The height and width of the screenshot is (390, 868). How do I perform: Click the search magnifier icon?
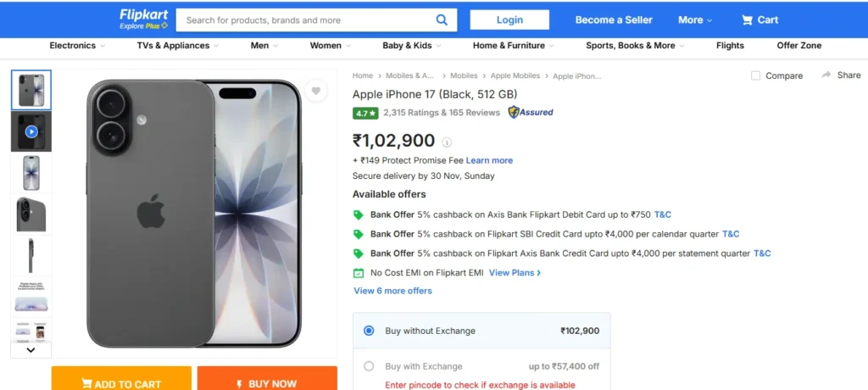(x=442, y=20)
